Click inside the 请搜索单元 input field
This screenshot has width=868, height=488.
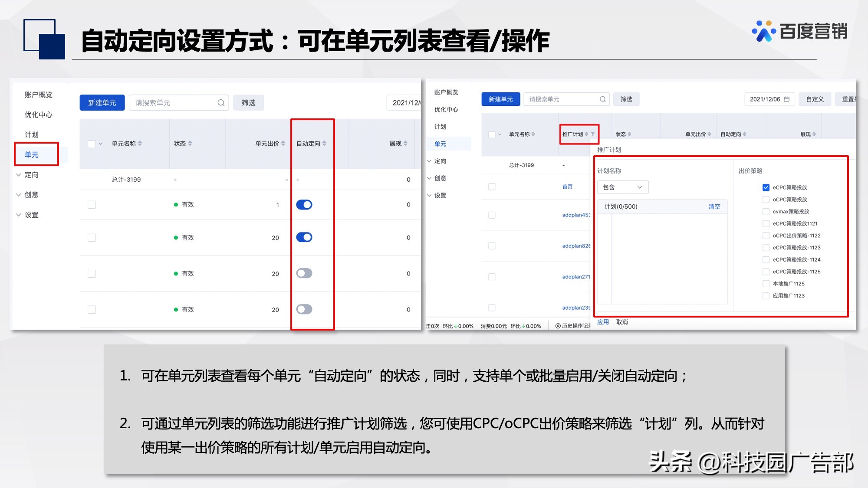(x=174, y=102)
